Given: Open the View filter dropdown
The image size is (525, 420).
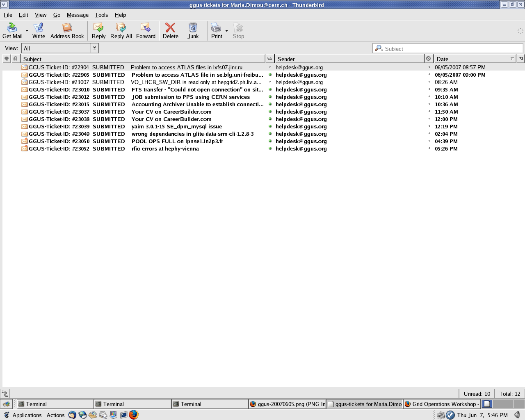Looking at the screenshot, I should click(x=94, y=48).
